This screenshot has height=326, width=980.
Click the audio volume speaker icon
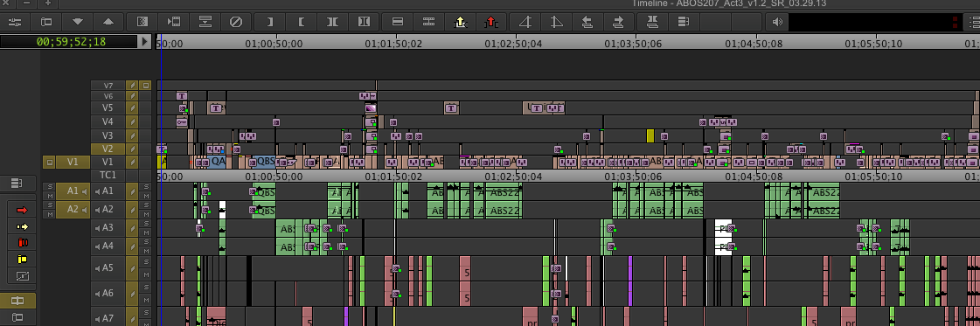tap(777, 22)
